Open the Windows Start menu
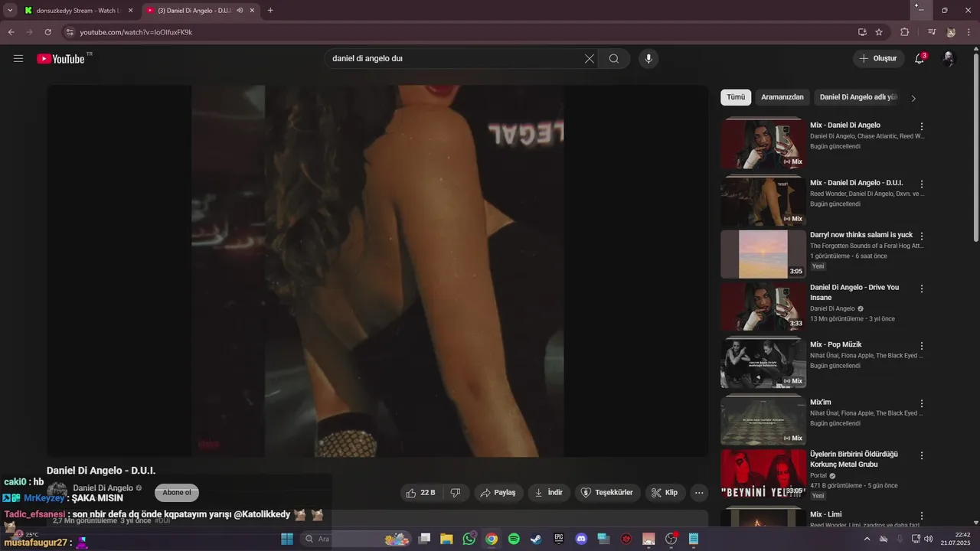 coord(287,539)
